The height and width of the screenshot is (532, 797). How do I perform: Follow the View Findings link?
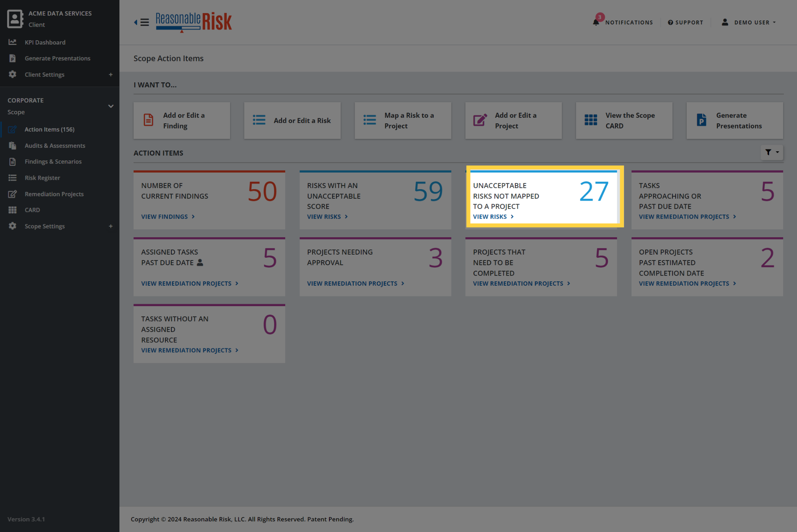point(168,217)
